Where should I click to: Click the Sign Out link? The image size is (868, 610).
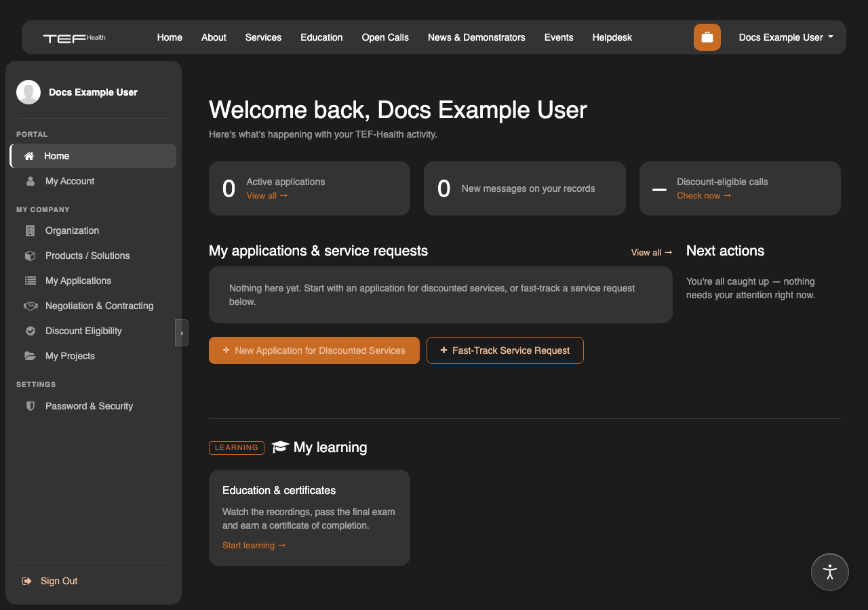59,581
